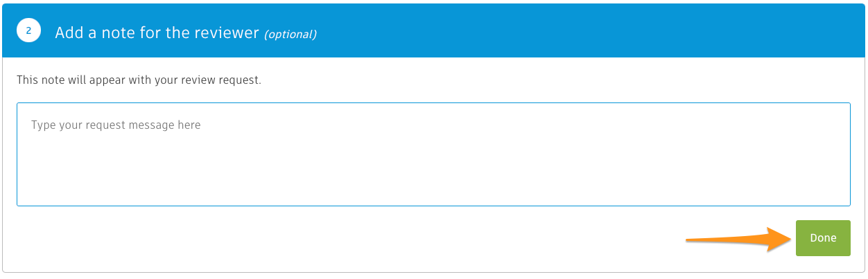Click the 'Add a note for the reviewer' heading
The image size is (868, 279).
[x=157, y=33]
